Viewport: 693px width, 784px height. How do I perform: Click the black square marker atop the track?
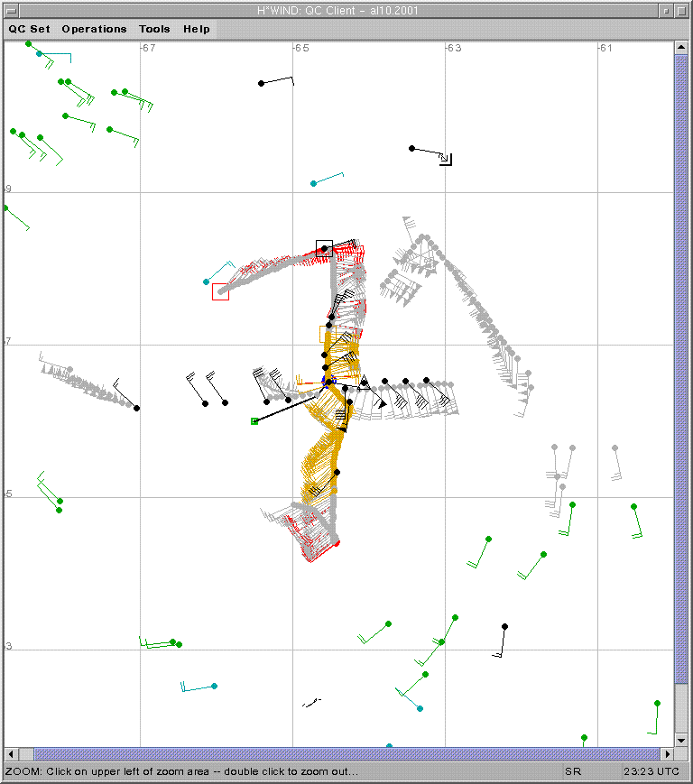pos(324,248)
